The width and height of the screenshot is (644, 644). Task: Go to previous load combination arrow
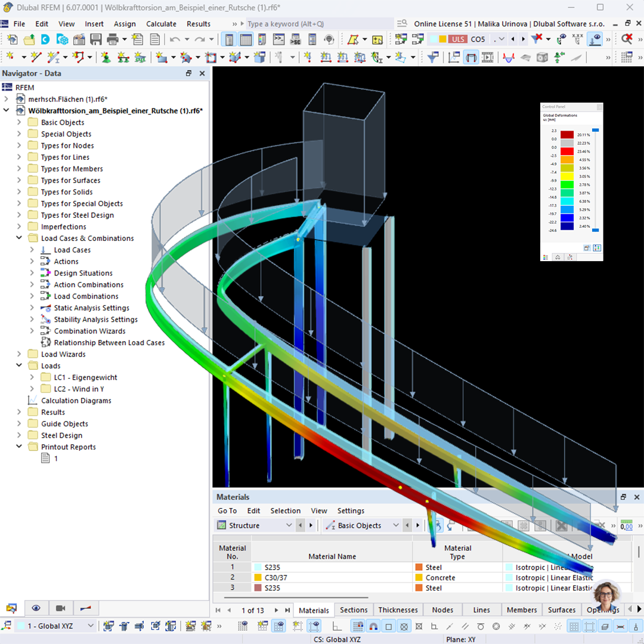513,39
